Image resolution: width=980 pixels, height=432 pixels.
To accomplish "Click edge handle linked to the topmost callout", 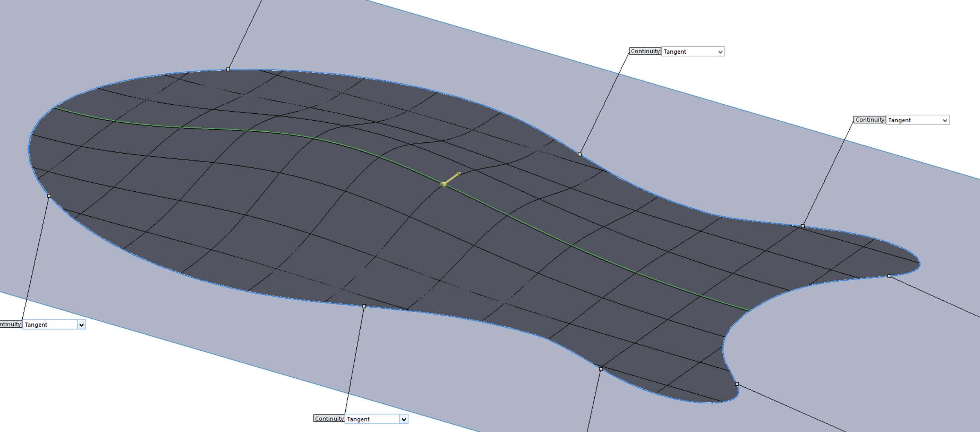I will (580, 154).
